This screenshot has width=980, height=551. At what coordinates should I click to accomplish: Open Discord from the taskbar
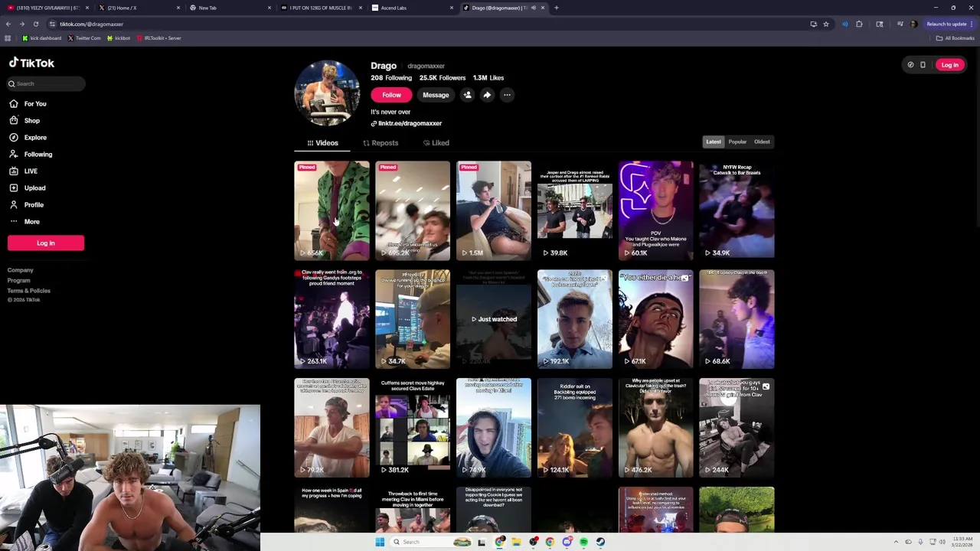point(567,542)
